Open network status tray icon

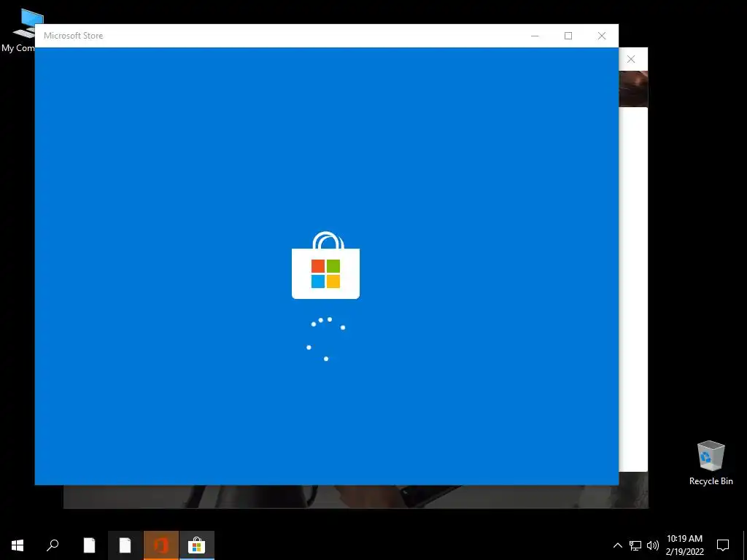635,545
